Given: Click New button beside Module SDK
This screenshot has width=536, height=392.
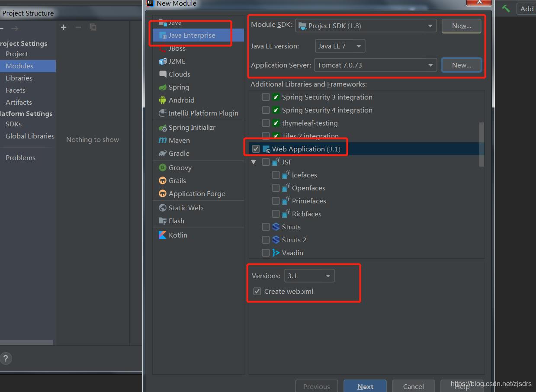Looking at the screenshot, I should pos(462,26).
